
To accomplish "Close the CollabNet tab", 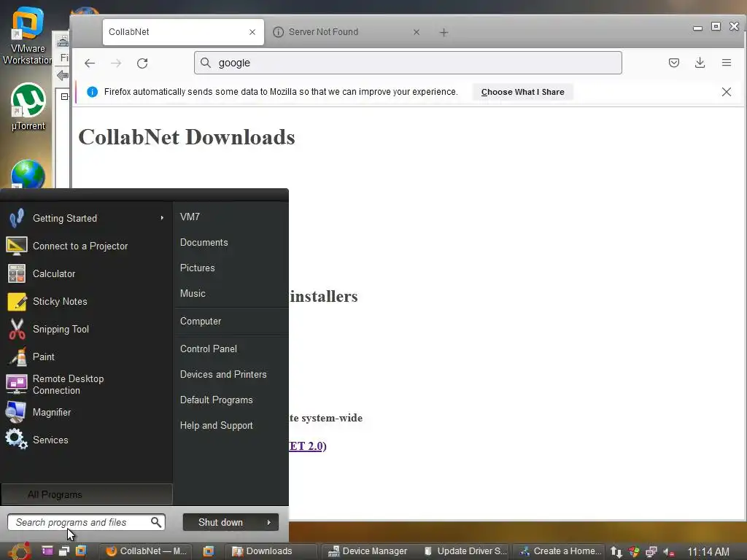I will pos(252,32).
